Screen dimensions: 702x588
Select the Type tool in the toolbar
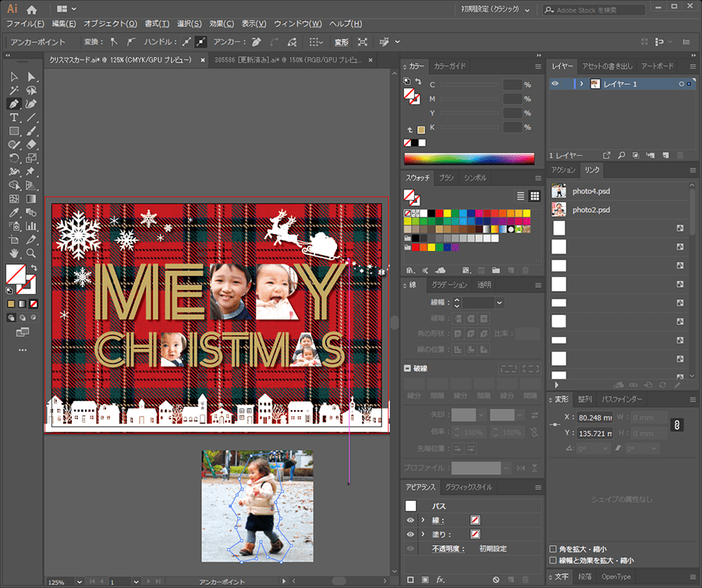click(14, 118)
